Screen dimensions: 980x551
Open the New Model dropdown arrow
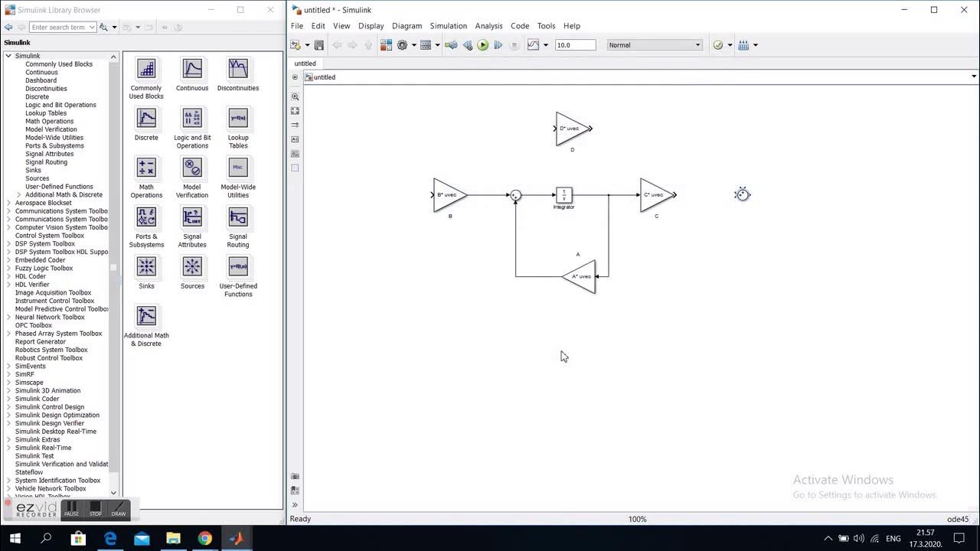coord(307,45)
